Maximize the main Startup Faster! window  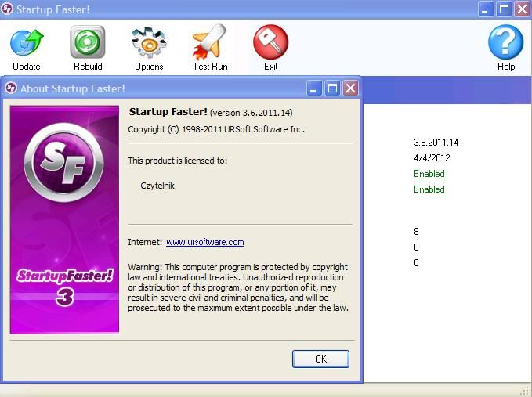point(504,9)
